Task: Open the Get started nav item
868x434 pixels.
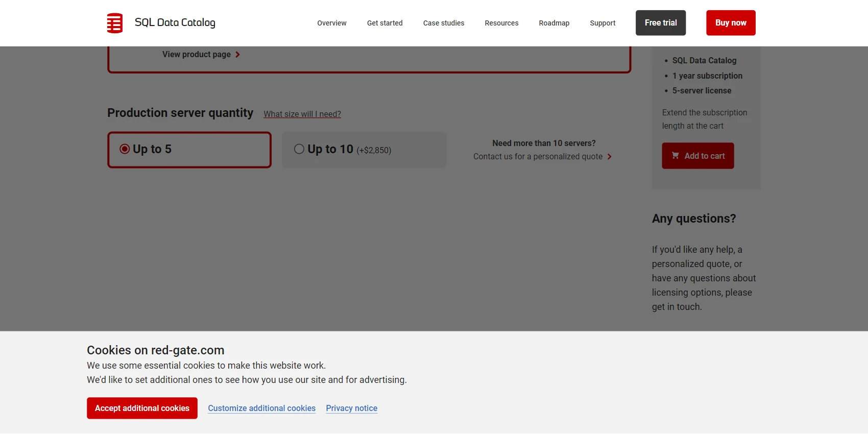Action: click(385, 23)
